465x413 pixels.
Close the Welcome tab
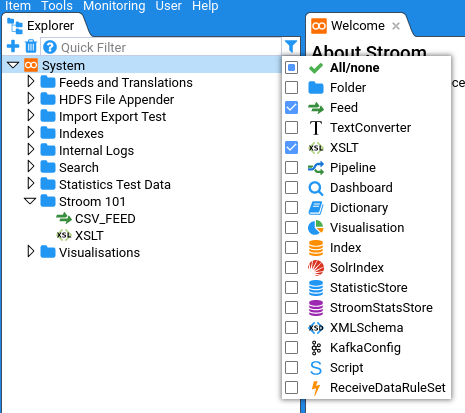pyautogui.click(x=396, y=26)
